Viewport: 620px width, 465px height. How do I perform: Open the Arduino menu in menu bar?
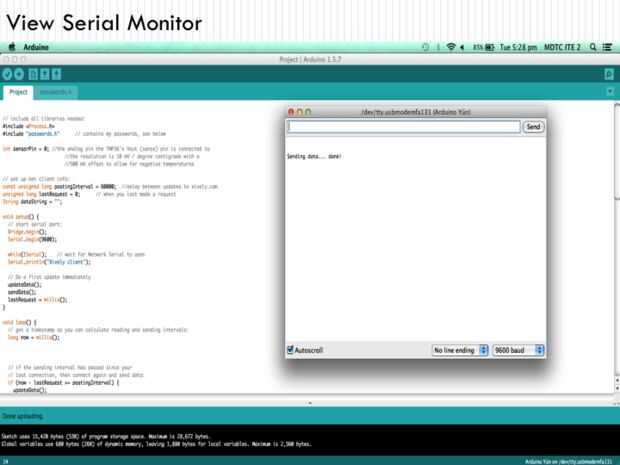[36, 47]
